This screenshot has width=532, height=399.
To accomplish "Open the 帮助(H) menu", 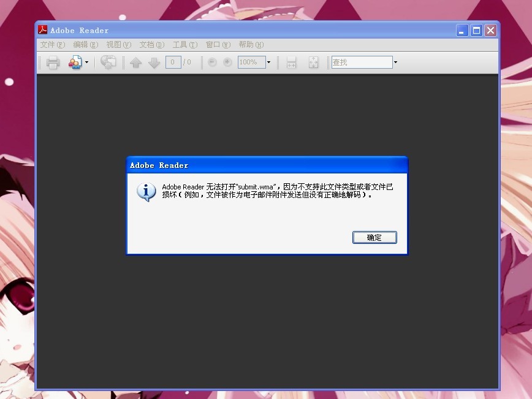I will coord(251,45).
